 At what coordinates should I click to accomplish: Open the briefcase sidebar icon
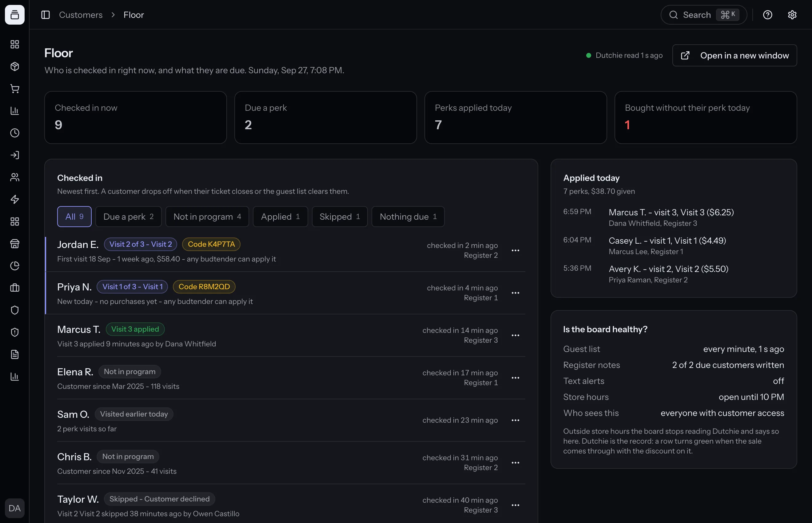click(x=14, y=288)
